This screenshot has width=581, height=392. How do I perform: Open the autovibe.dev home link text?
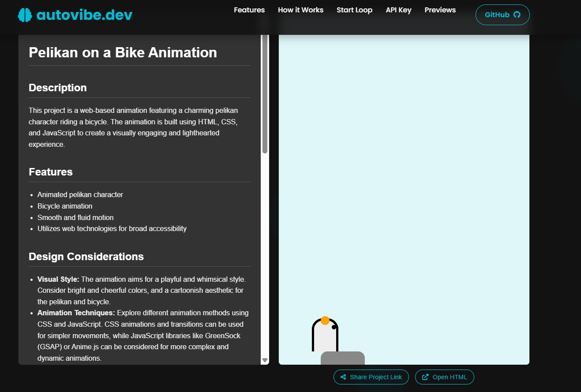[84, 15]
